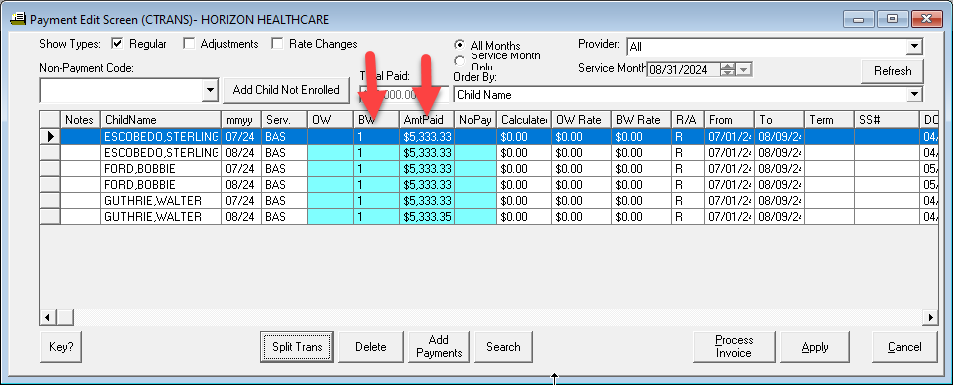Screen dimensions: 953x385
Task: Click the Process Invoice button
Action: [x=734, y=347]
